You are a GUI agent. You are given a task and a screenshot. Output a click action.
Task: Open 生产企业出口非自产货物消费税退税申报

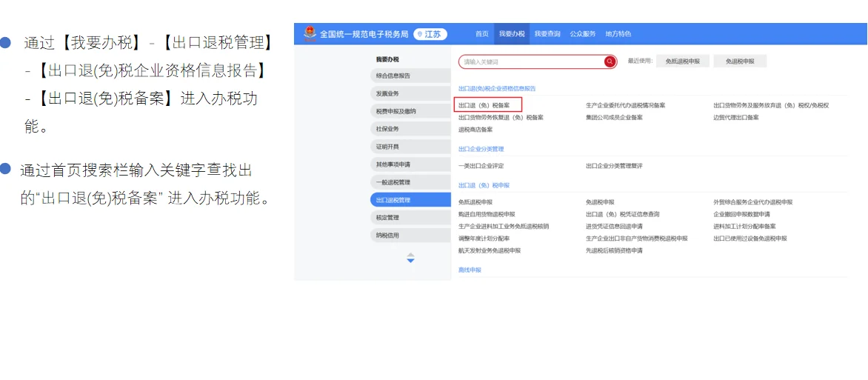(637, 239)
